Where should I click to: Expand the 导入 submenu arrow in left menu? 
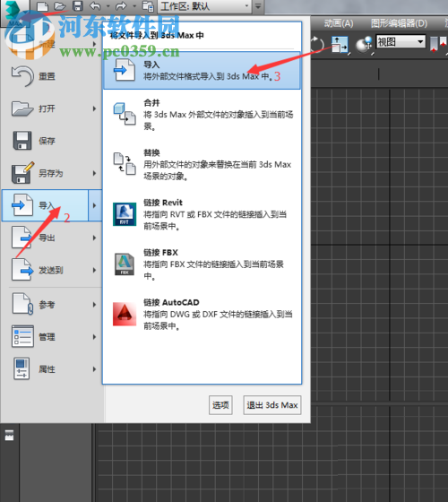coord(95,205)
